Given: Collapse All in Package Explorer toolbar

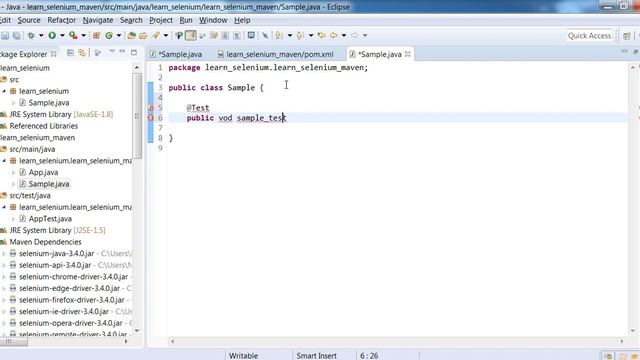Looking at the screenshot, I should 70,53.
